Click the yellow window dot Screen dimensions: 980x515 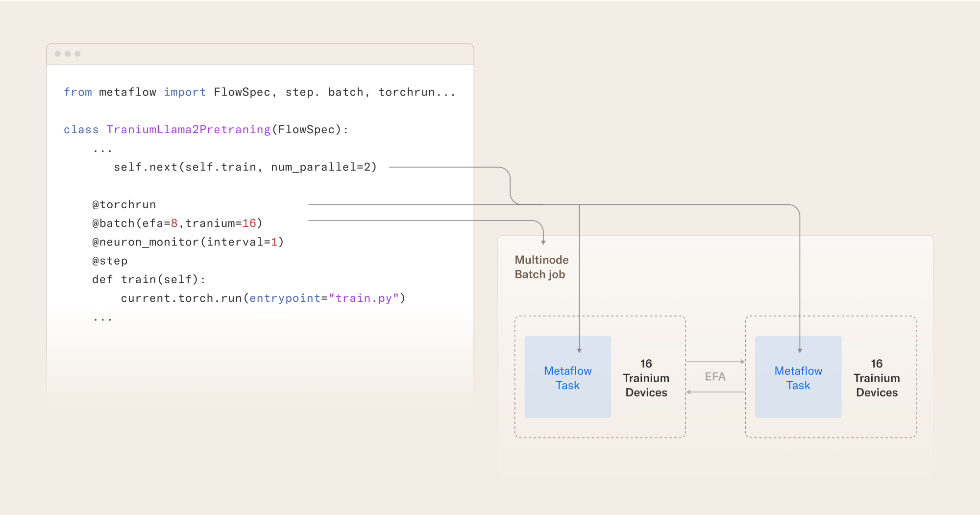[69, 54]
